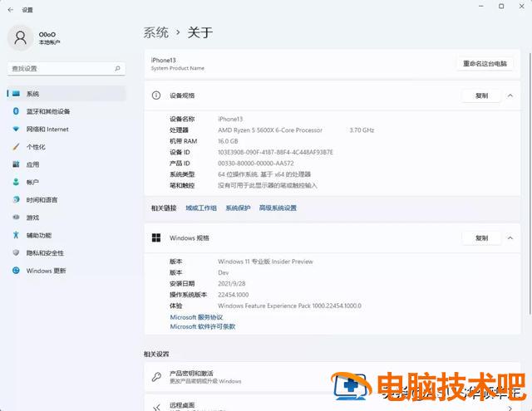The width and height of the screenshot is (532, 411).
Task: Click the device ID value 103E3908
Action: [x=275, y=152]
